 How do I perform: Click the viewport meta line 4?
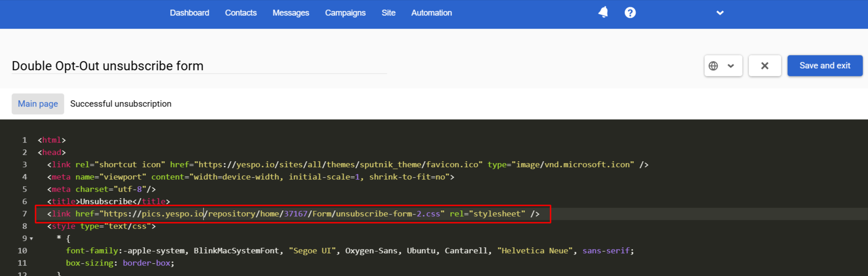(250, 177)
